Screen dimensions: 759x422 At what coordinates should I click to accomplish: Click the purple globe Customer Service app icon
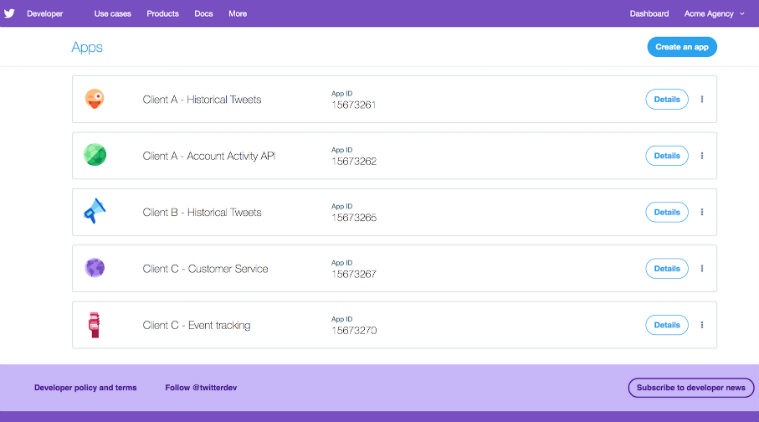coord(95,268)
